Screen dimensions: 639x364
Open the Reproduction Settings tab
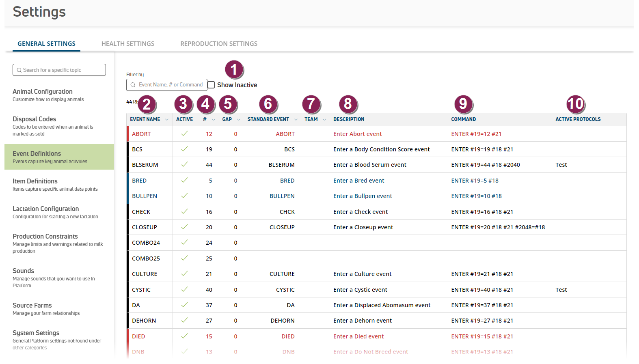coord(219,44)
